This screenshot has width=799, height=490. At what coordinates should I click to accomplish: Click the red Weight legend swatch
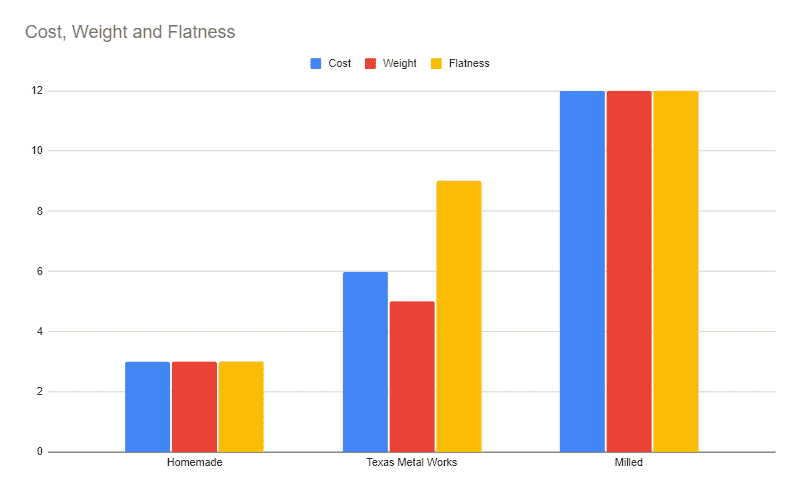point(370,63)
